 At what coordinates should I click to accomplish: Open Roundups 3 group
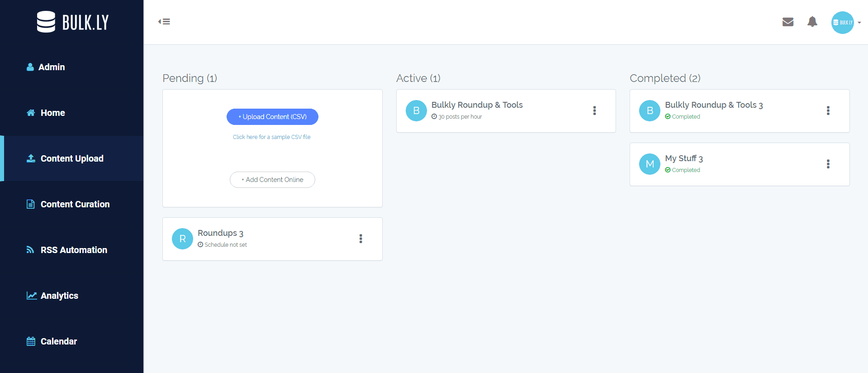(x=220, y=233)
